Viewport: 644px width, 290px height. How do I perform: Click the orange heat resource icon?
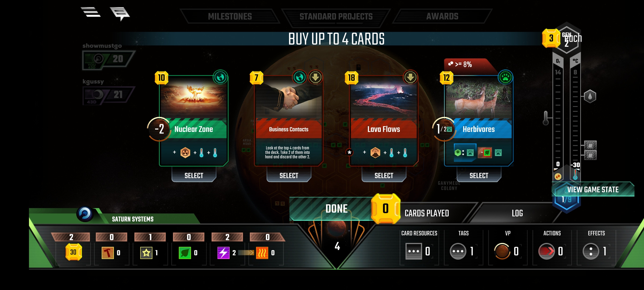coord(262,253)
